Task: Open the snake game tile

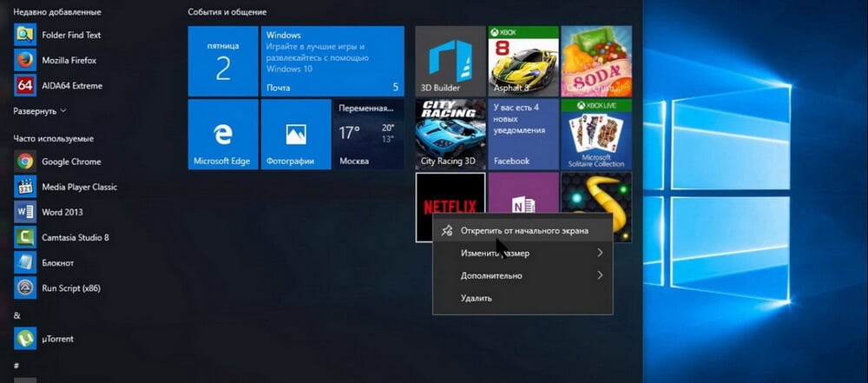Action: [x=596, y=193]
